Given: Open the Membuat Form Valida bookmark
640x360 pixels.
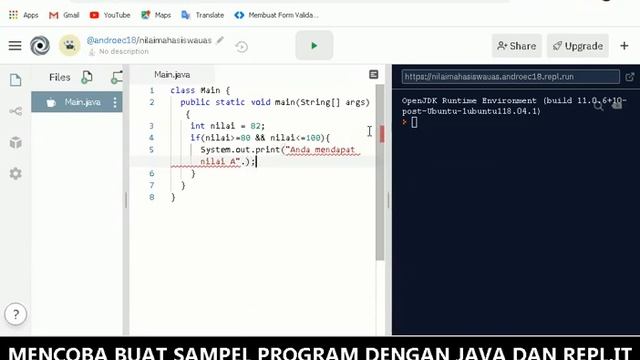Looking at the screenshot, I should (276, 15).
